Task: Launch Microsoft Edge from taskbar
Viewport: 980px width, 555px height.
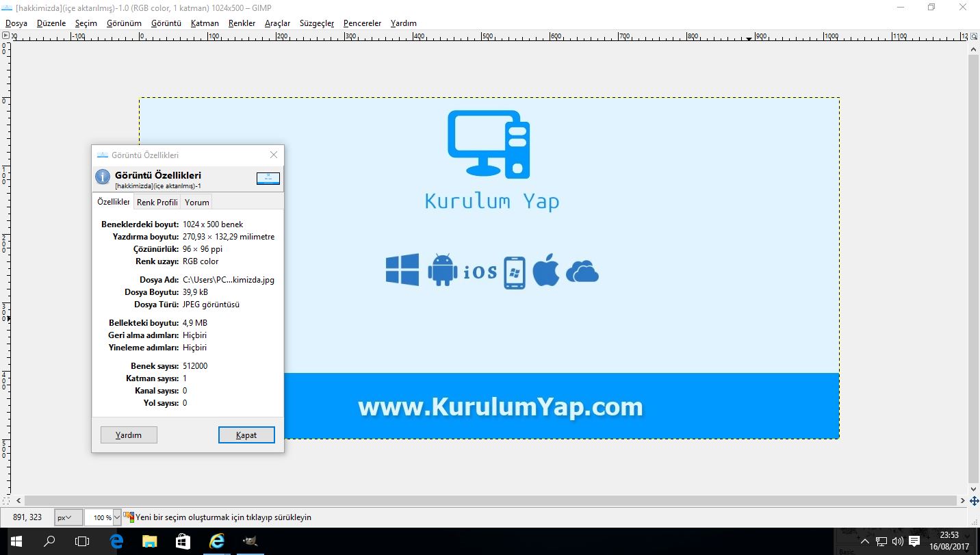Action: 116,541
